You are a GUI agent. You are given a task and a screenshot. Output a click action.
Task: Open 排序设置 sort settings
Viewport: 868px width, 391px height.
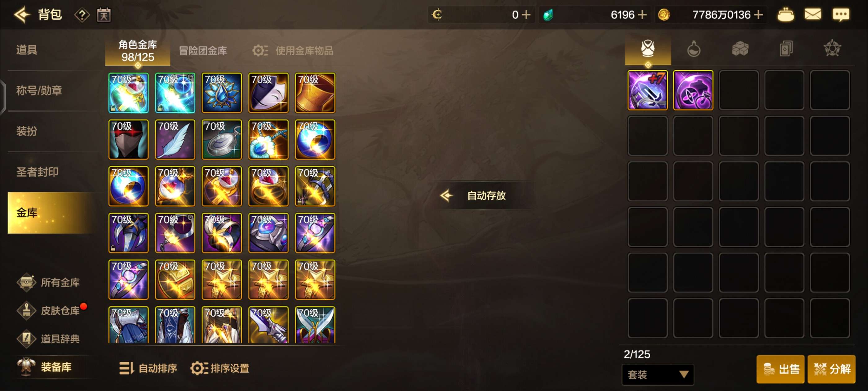coord(220,368)
